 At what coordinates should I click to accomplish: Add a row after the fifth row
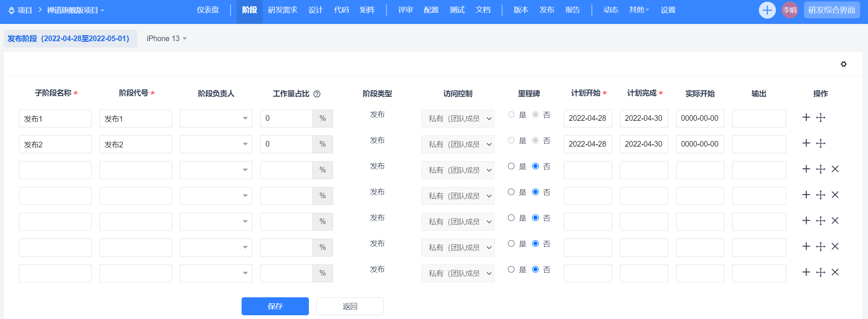click(x=806, y=221)
